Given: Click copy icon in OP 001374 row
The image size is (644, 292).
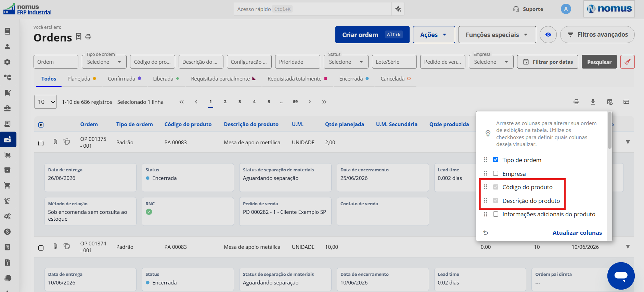Looking at the screenshot, I should (67, 246).
